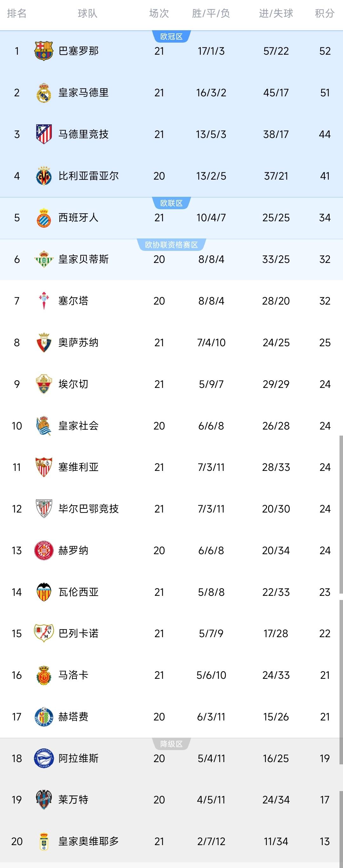This screenshot has width=343, height=868.
Task: Open the Villarreal yellow crest
Action: pyautogui.click(x=44, y=176)
